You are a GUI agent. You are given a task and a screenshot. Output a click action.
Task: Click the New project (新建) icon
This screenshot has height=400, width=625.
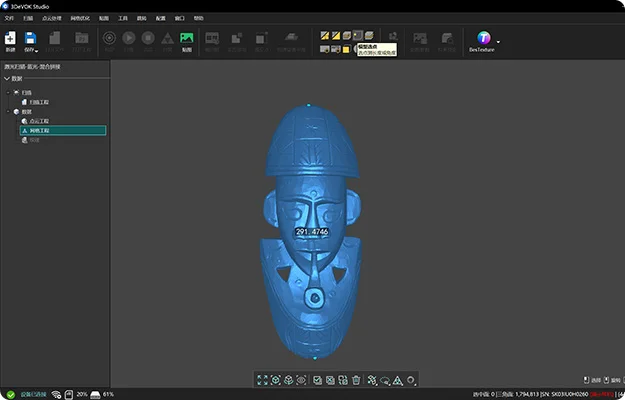pyautogui.click(x=10, y=38)
